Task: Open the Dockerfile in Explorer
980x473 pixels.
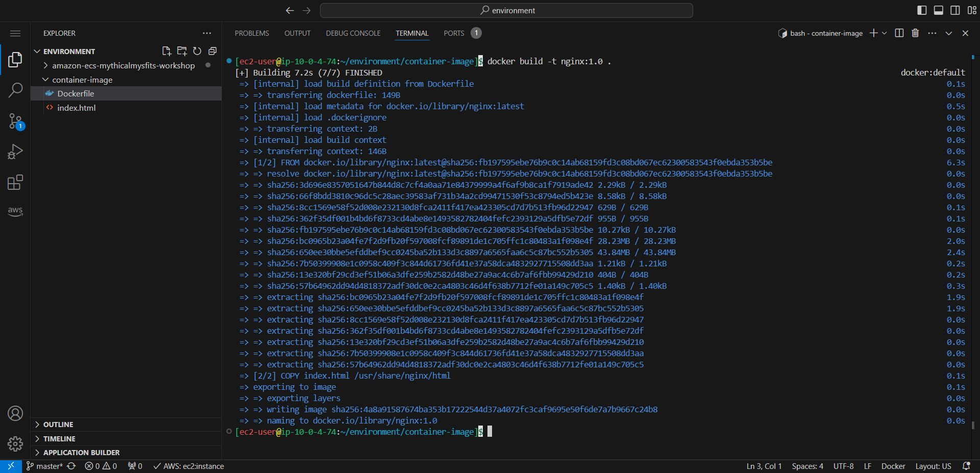Action: click(126, 93)
